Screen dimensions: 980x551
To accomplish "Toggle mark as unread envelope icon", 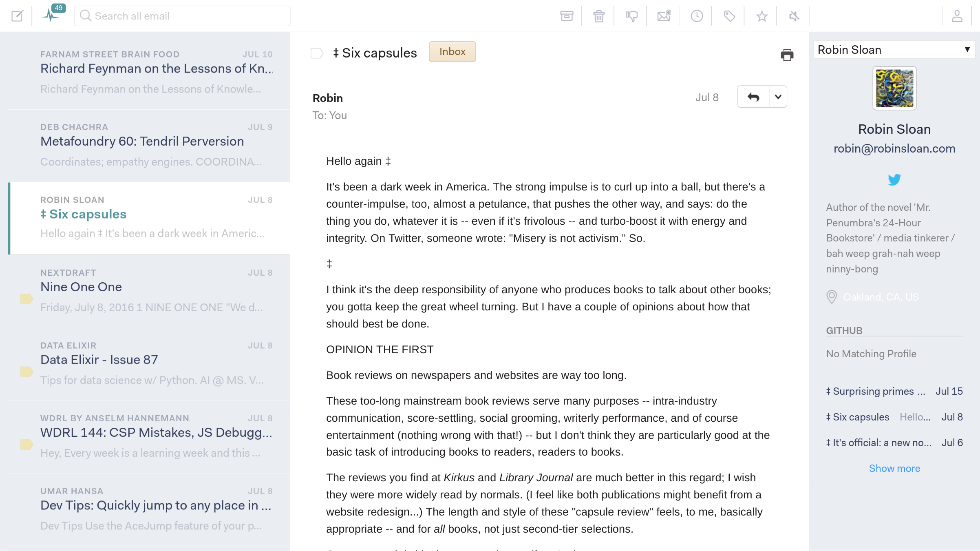I will (x=664, y=16).
